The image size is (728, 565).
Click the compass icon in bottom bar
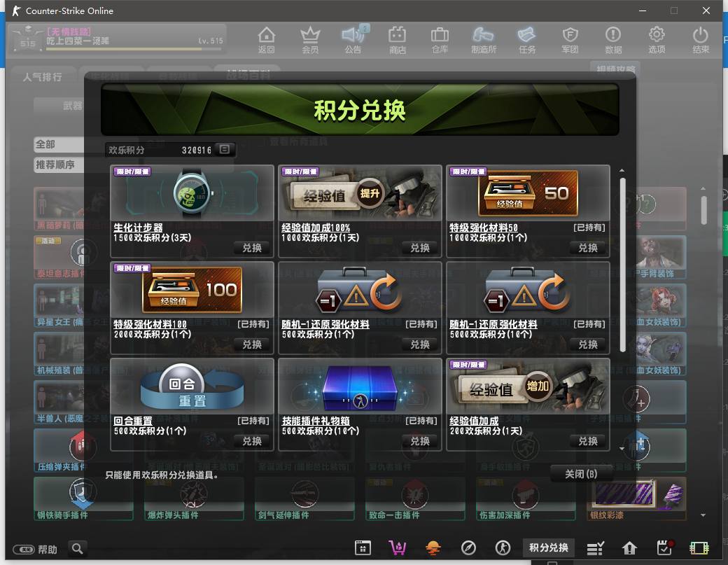(x=468, y=547)
